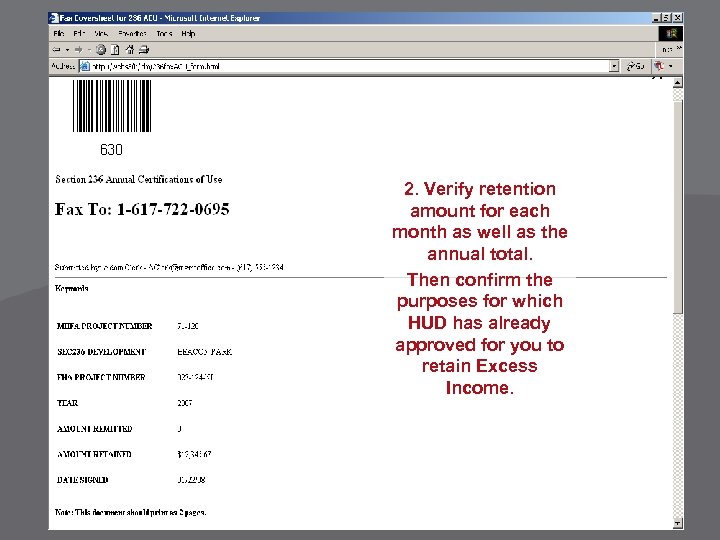The height and width of the screenshot is (540, 720).
Task: Click the Keywords label
Action: click(x=72, y=288)
